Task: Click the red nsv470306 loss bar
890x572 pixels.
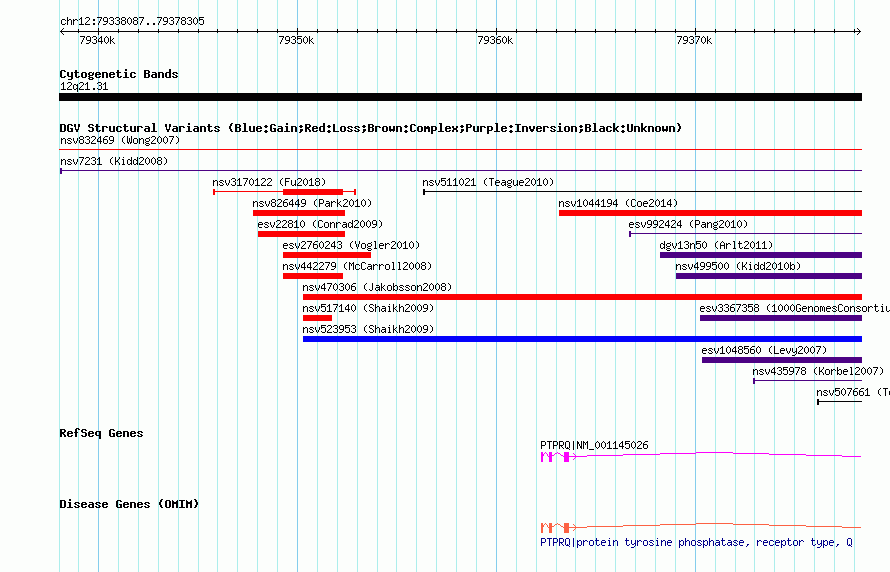Action: (582, 297)
